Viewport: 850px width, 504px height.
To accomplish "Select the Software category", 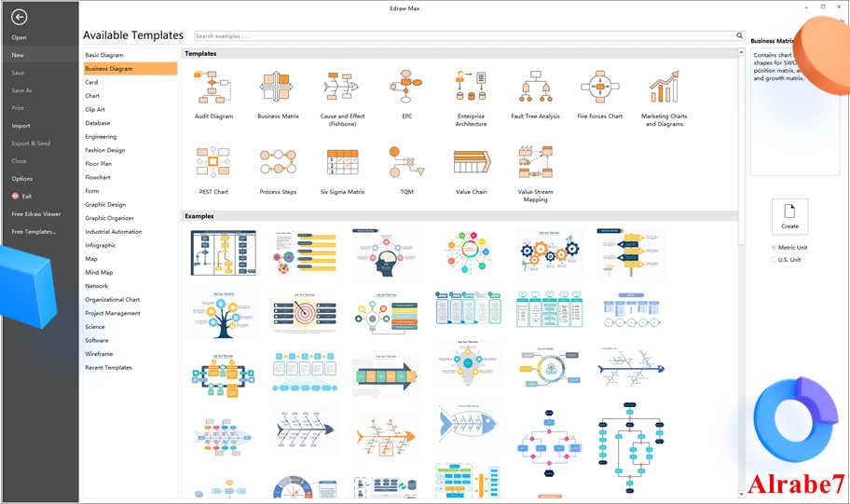I will tap(97, 340).
